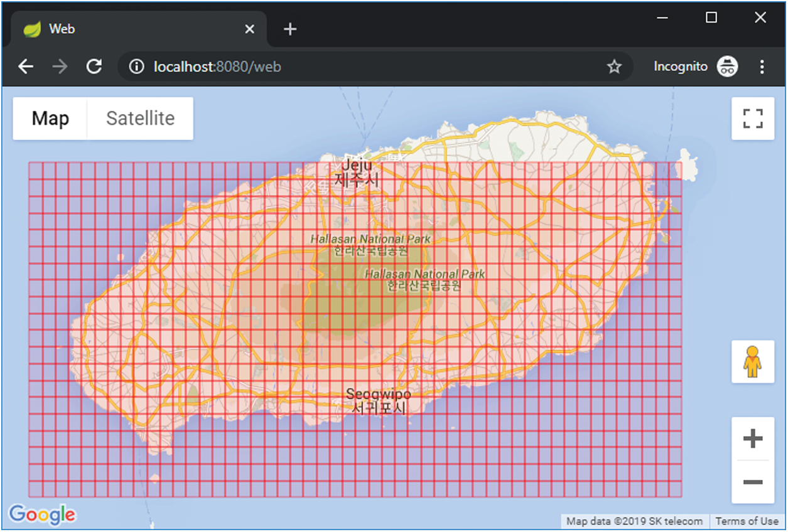Click the Street View pegman icon
The height and width of the screenshot is (532, 788).
752,361
